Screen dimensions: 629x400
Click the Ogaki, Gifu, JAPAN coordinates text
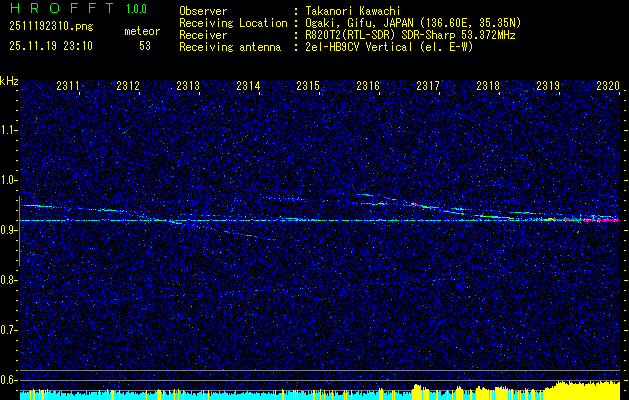(411, 23)
